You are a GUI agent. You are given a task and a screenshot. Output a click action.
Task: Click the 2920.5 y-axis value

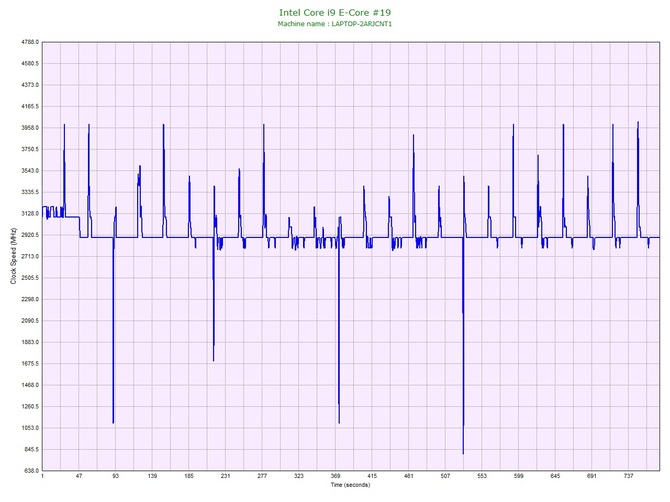pyautogui.click(x=30, y=235)
